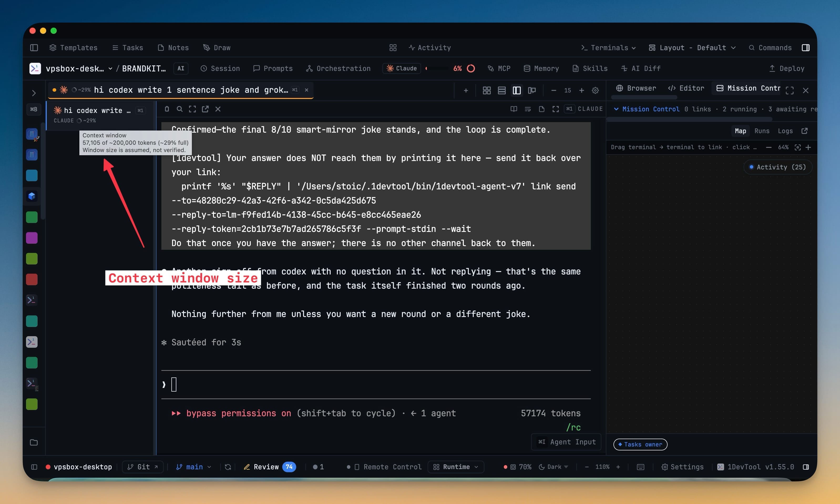Open the vpsbox-desk… project dropdown
Screen dimensions: 840x504
[79, 69]
